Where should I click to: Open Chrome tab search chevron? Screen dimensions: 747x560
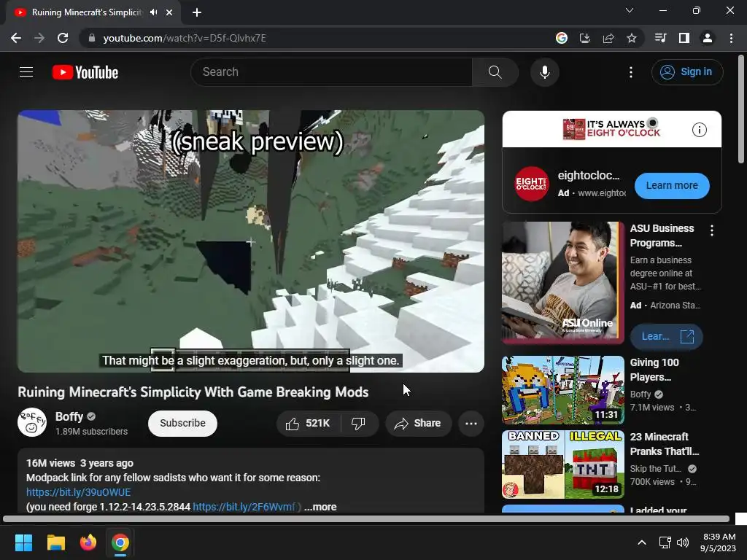[630, 10]
